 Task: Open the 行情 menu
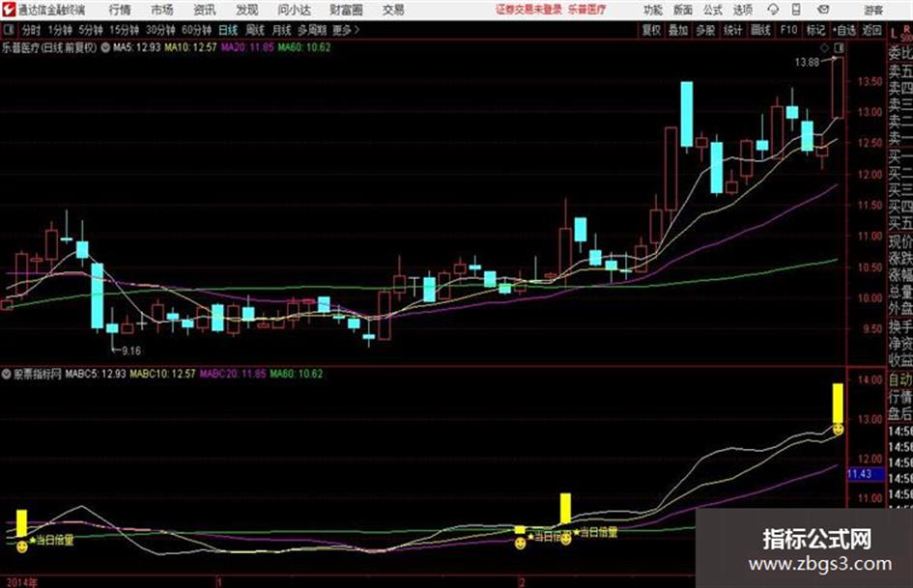click(x=120, y=10)
